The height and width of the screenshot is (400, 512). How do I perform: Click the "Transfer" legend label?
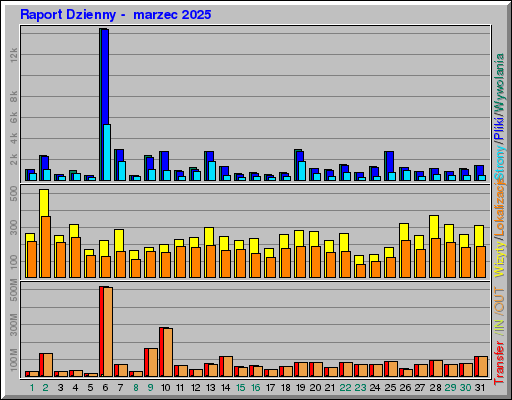499,362
